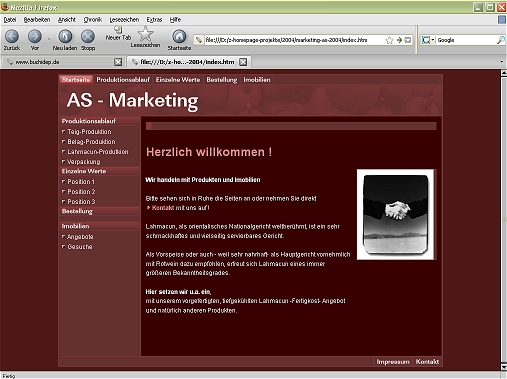Viewport: 507px width, 379px height.
Task: Open the Kontakt footer link
Action: 427,362
